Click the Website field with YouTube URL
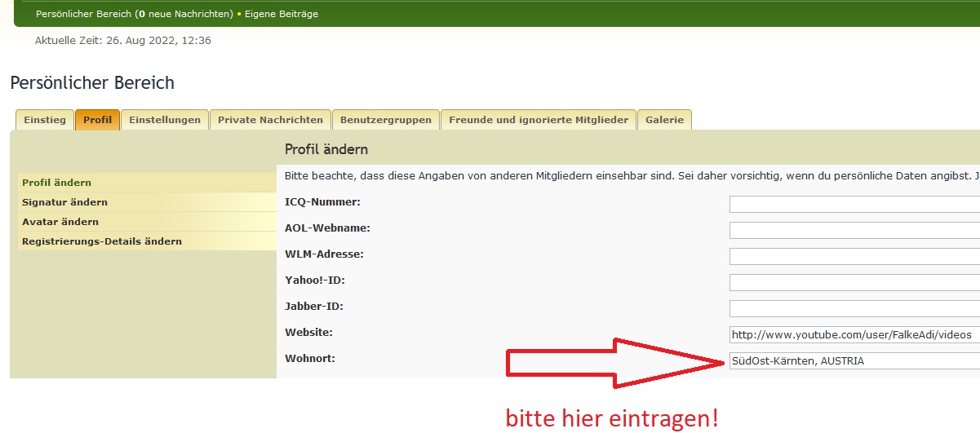The width and height of the screenshot is (980, 433). (x=854, y=334)
